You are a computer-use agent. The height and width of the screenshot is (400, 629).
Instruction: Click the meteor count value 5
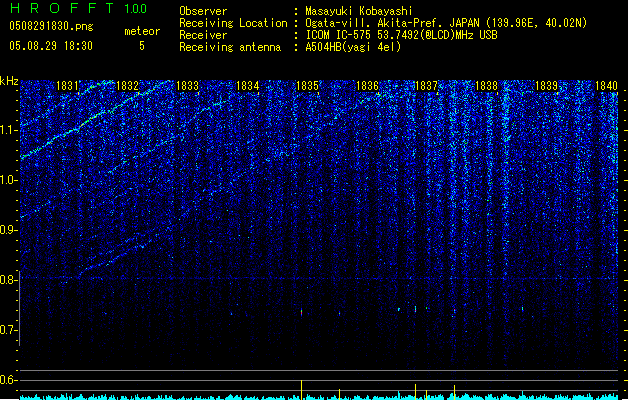coord(142,46)
